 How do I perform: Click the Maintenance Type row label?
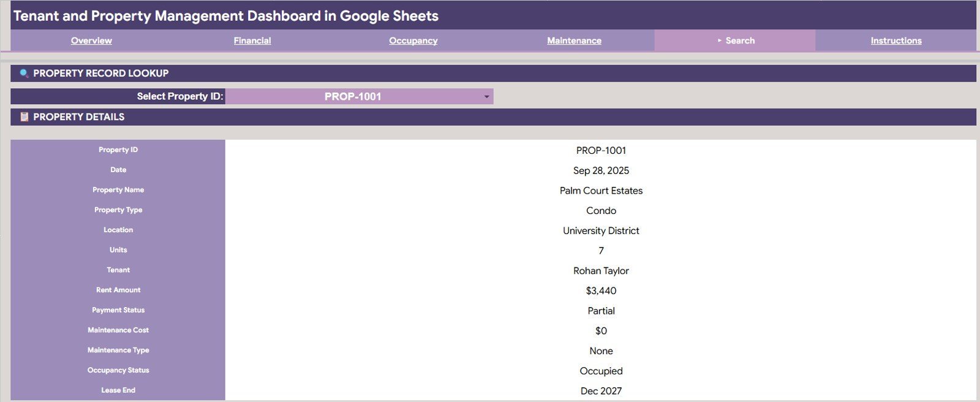click(x=118, y=350)
